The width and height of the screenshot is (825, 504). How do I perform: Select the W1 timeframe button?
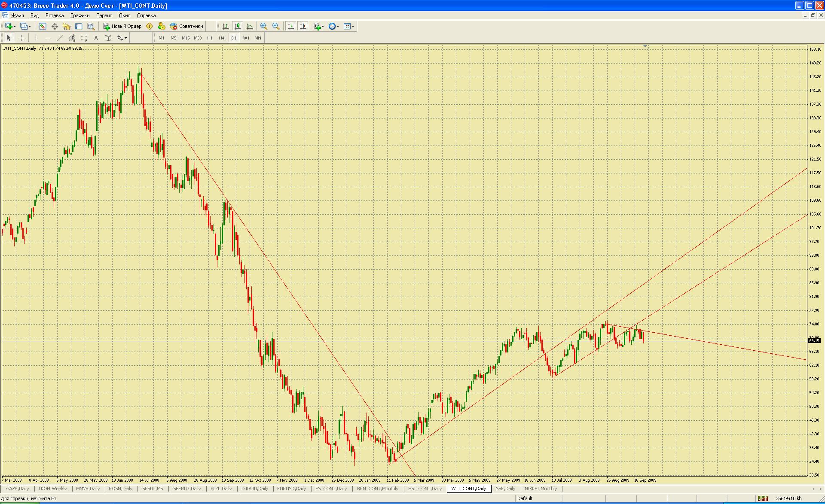point(246,38)
